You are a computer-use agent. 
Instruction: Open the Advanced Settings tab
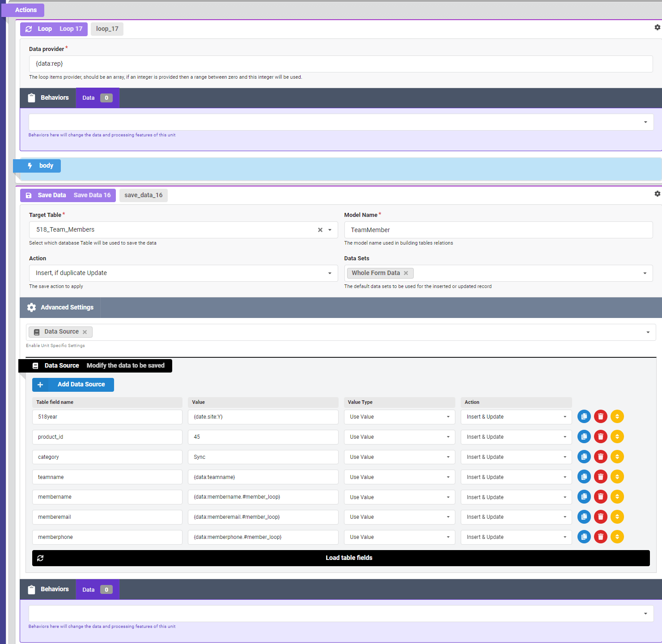point(60,308)
